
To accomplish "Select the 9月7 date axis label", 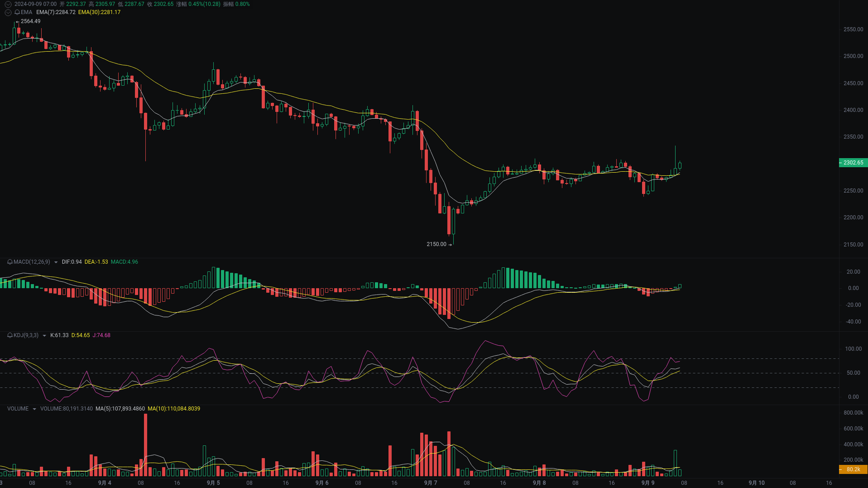I will 430,483.
